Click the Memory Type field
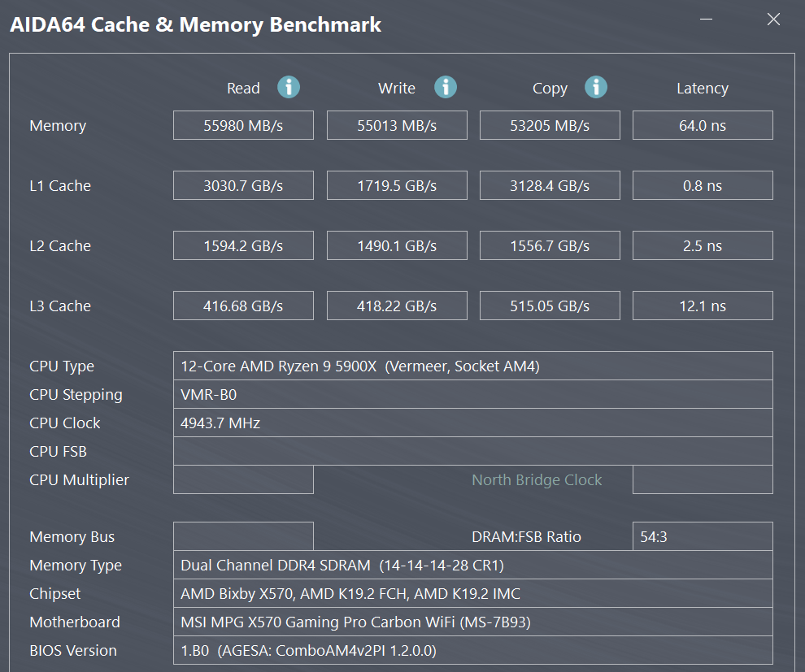 tap(472, 566)
